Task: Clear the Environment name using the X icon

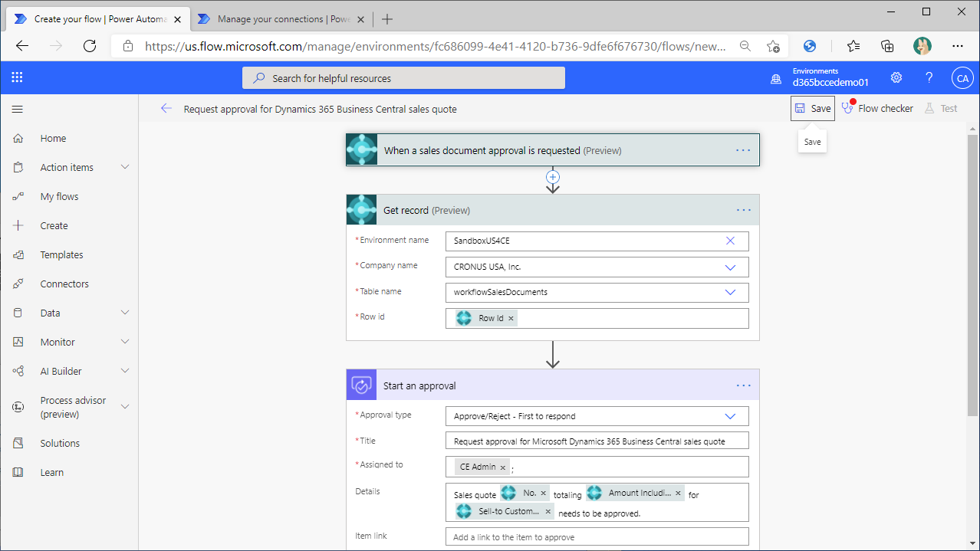Action: coord(730,241)
